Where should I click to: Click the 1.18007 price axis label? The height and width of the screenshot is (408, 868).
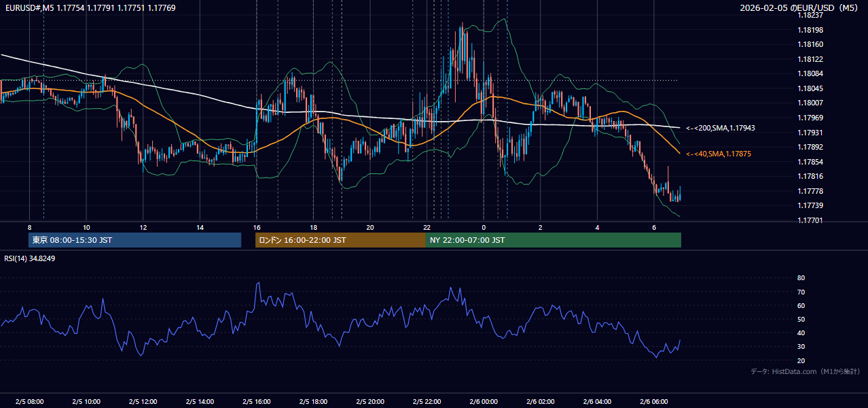tap(811, 103)
